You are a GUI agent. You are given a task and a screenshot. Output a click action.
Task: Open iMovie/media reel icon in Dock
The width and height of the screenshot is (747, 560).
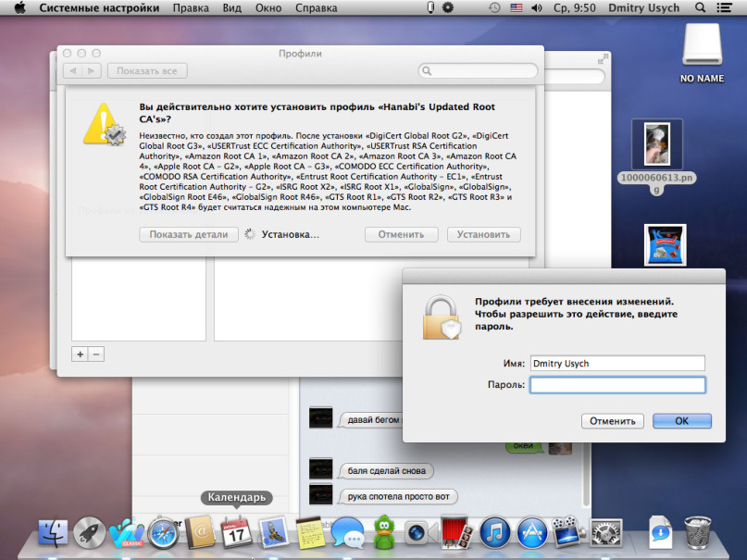pyautogui.click(x=568, y=532)
